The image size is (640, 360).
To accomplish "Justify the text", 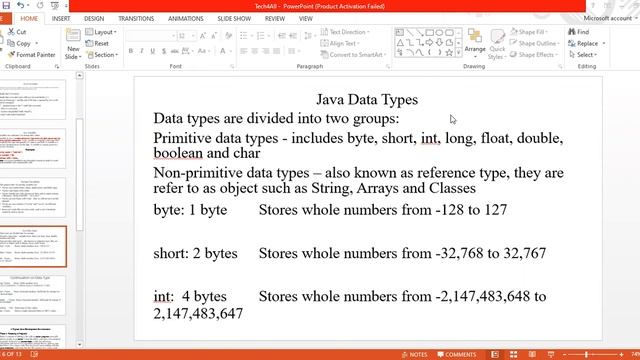I will click(x=277, y=51).
